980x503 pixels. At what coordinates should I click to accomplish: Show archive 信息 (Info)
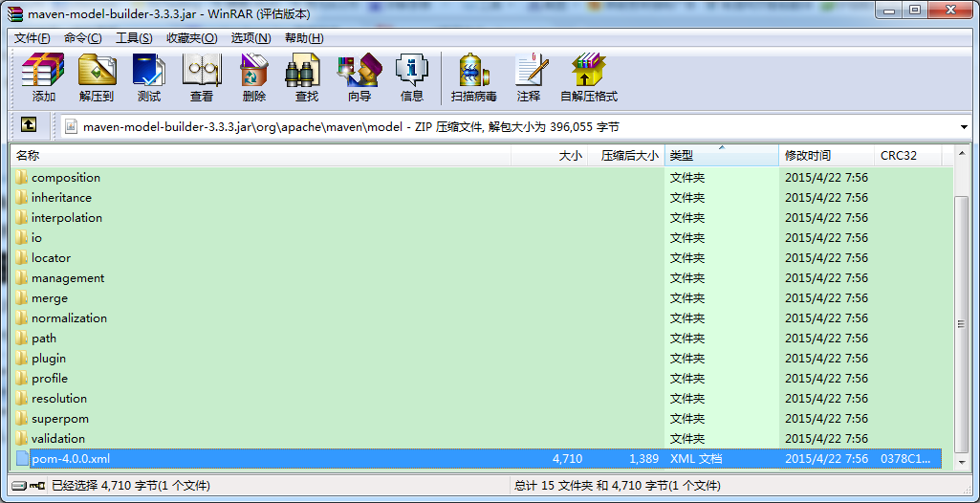point(412,78)
